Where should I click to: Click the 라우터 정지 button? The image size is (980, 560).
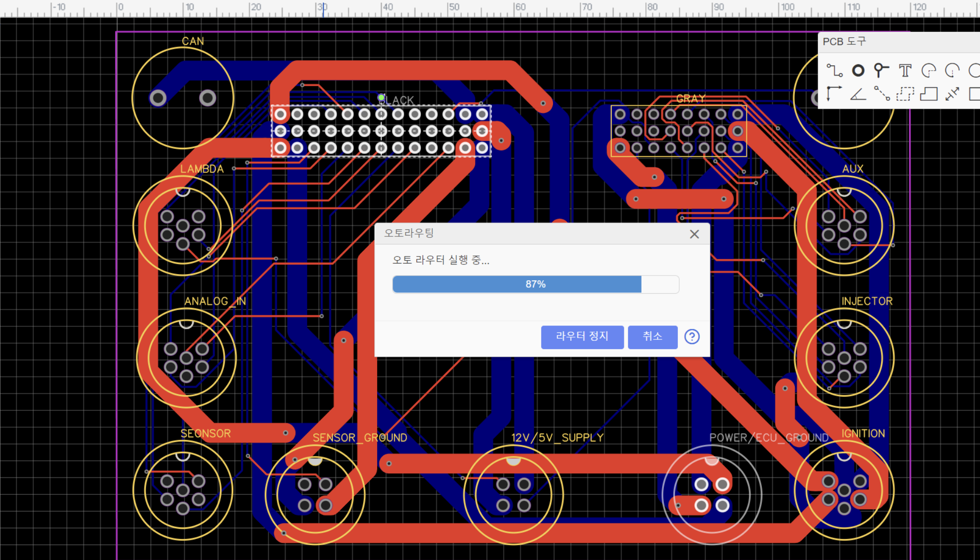click(x=582, y=337)
